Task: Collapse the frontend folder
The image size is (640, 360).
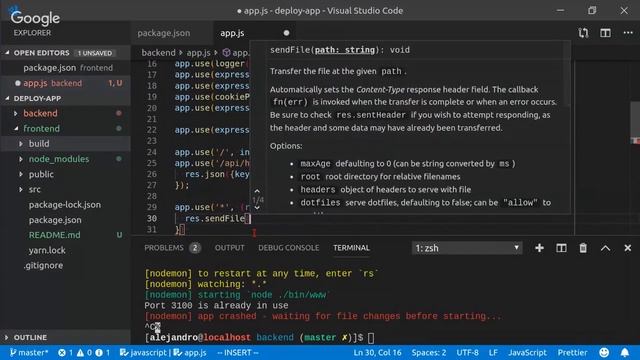Action: click(x=16, y=128)
